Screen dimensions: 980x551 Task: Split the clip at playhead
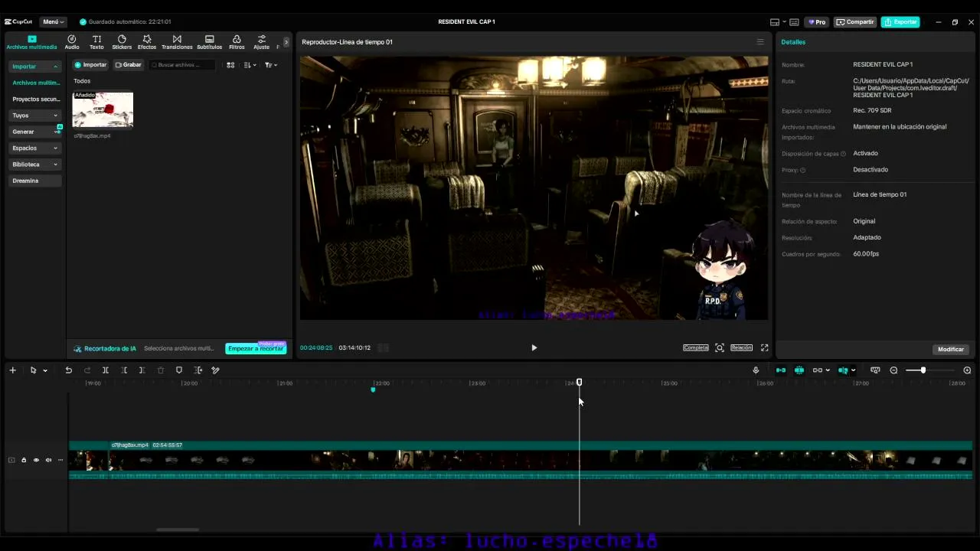point(106,370)
